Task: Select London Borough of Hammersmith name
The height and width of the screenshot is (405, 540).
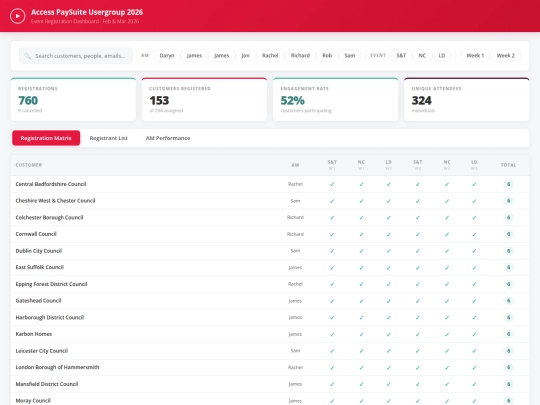Action: (x=57, y=367)
